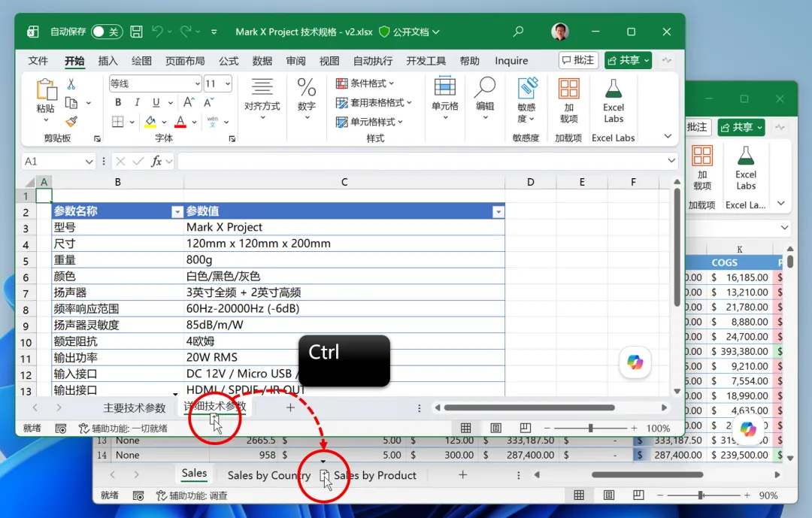The image size is (812, 518).
Task: Toggle Italic formatting
Action: (x=138, y=102)
